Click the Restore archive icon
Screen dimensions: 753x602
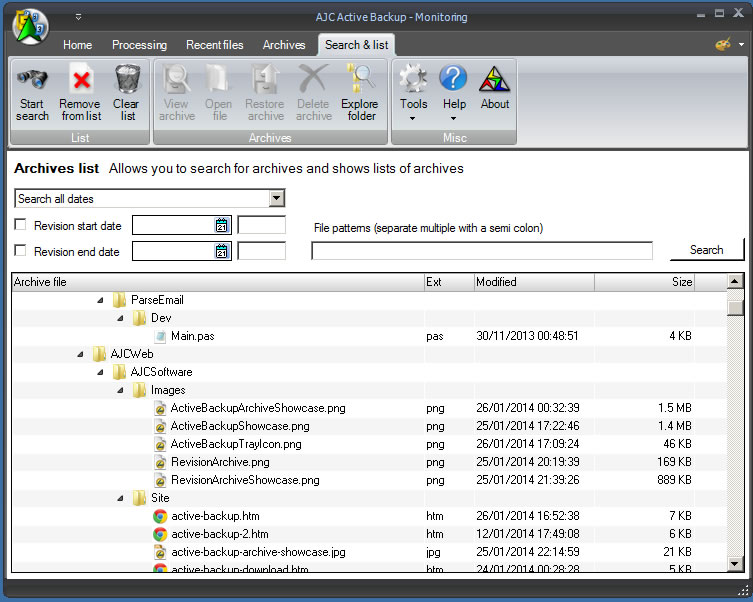click(x=265, y=80)
